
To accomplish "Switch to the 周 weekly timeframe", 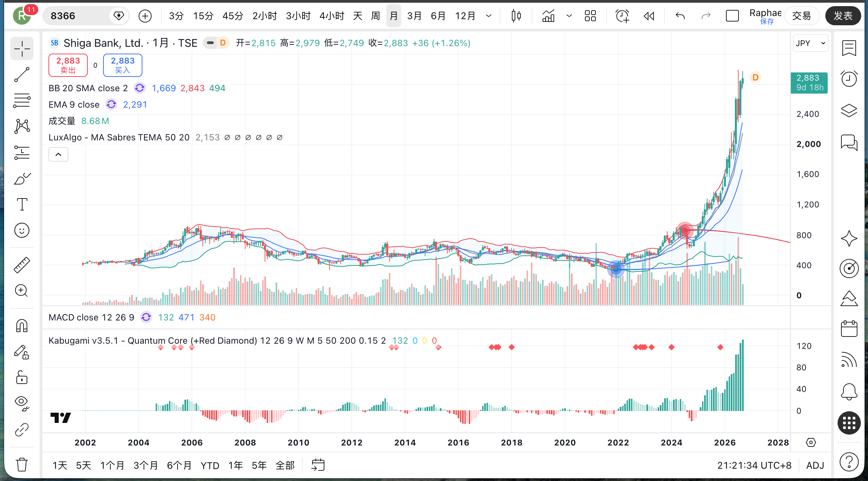I will coord(376,16).
